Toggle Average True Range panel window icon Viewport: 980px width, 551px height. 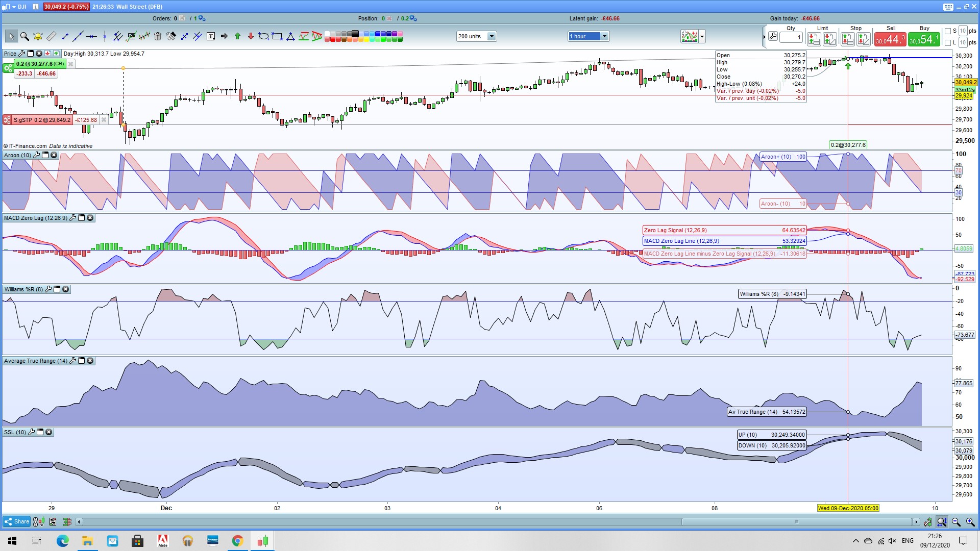click(81, 361)
